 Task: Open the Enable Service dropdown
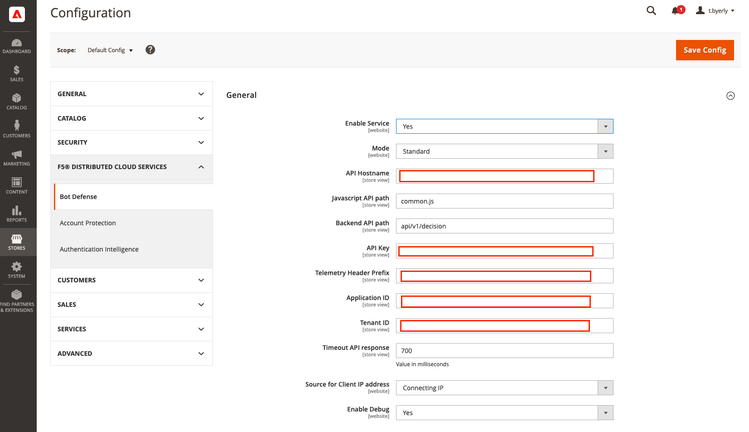(504, 126)
